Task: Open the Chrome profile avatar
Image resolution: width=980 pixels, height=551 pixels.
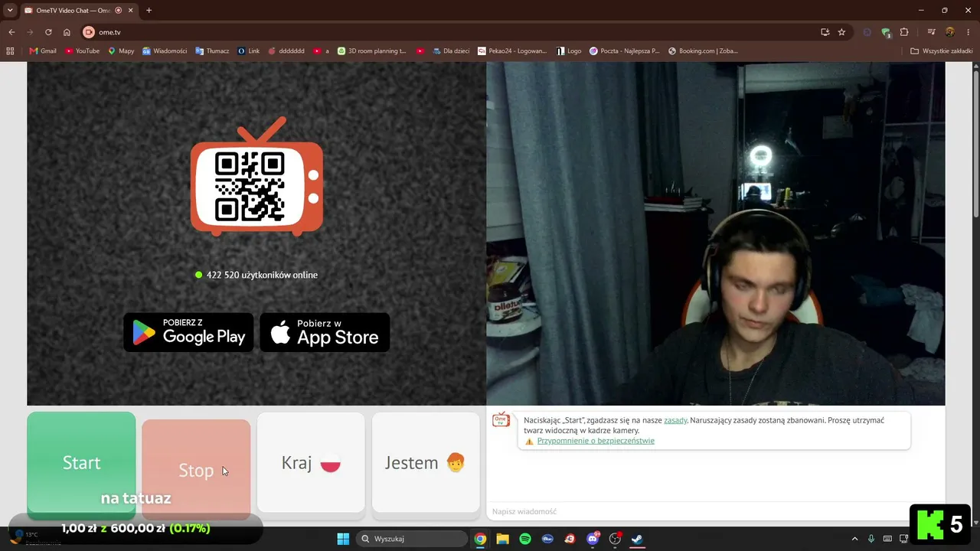Action: tap(950, 32)
